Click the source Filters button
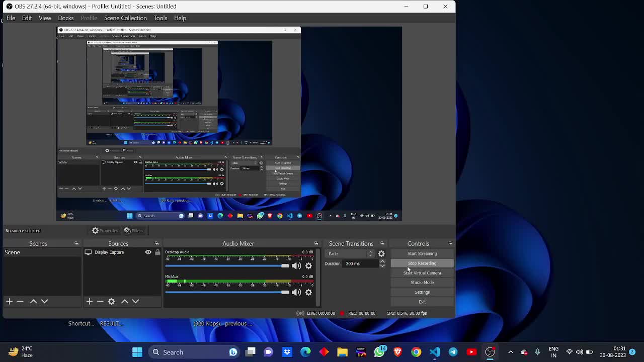 [134, 231]
